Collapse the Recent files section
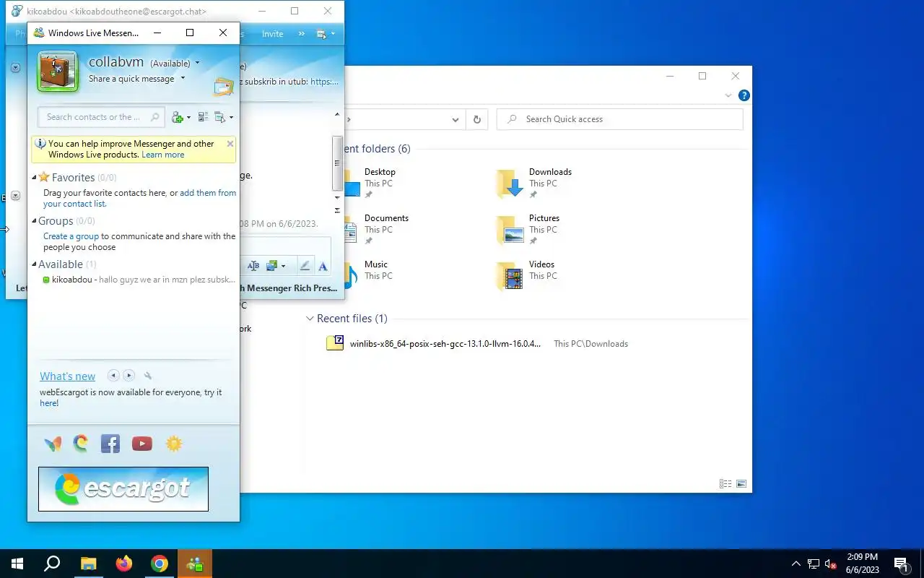Screen dimensions: 924x578 [x=310, y=319]
